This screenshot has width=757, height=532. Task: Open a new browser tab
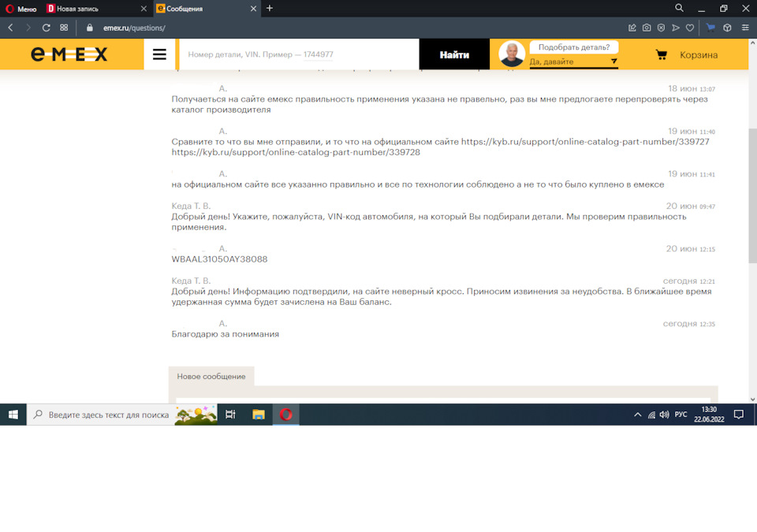point(270,8)
